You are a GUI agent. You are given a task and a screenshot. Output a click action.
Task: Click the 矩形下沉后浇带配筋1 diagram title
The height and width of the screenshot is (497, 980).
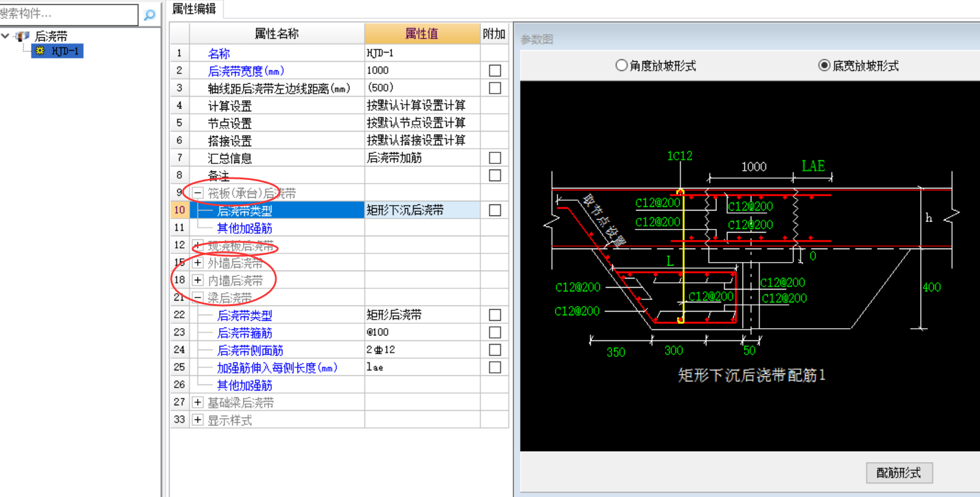[752, 375]
